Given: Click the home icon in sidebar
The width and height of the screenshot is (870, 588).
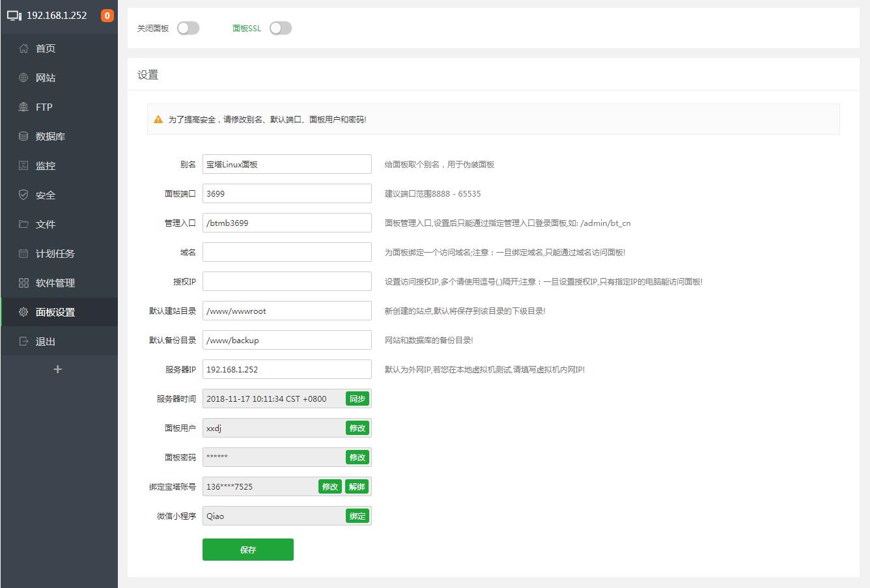Looking at the screenshot, I should coord(23,48).
